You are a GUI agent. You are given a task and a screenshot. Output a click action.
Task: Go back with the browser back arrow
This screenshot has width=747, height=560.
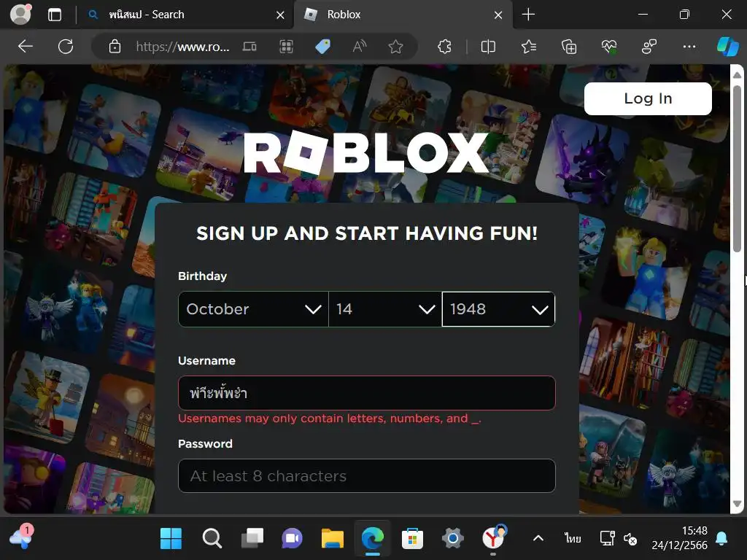point(26,46)
